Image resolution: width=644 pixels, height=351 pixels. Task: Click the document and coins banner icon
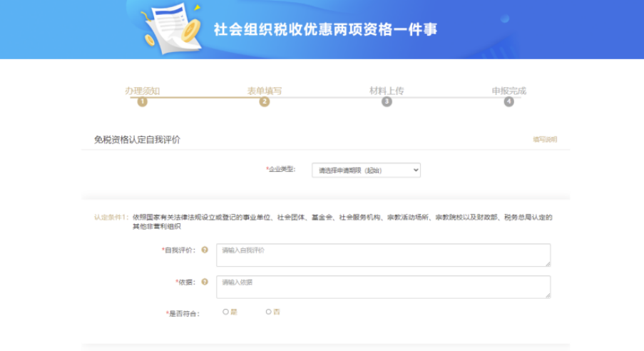171,29
